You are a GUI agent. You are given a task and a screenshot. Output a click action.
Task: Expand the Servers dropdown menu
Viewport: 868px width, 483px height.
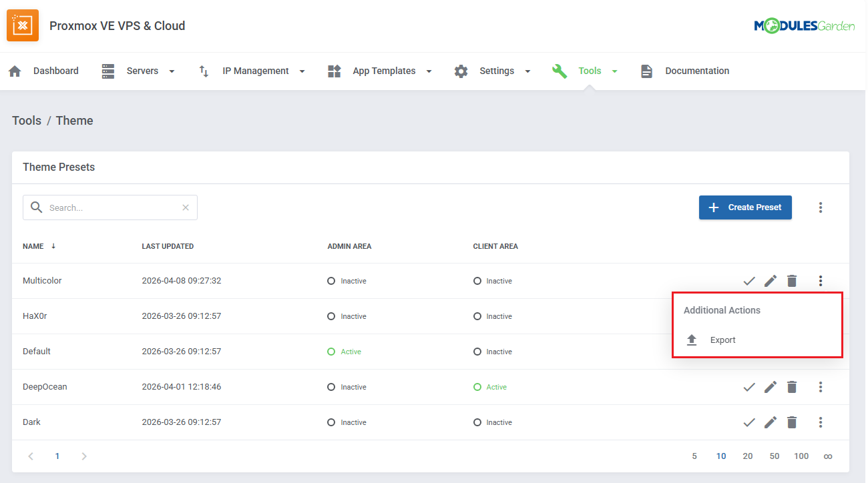pyautogui.click(x=138, y=71)
